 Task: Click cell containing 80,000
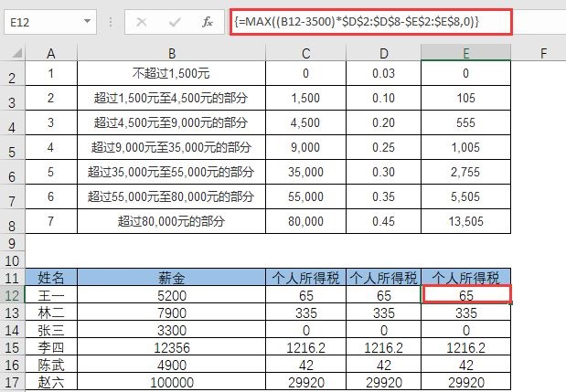coord(305,221)
